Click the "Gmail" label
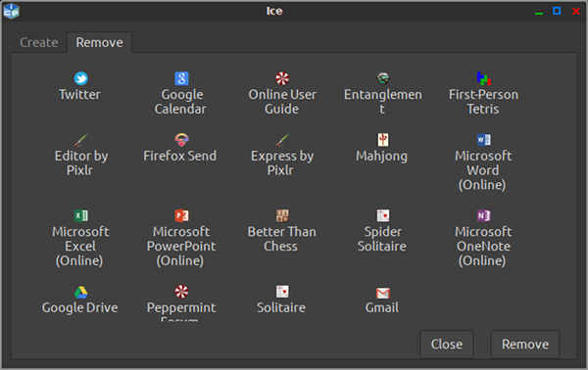The height and width of the screenshot is (370, 588). coord(382,307)
